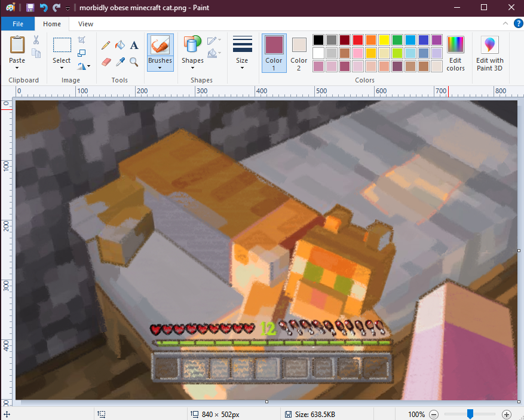Select the Color picker eyedropper
This screenshot has width=524, height=420.
tap(120, 62)
